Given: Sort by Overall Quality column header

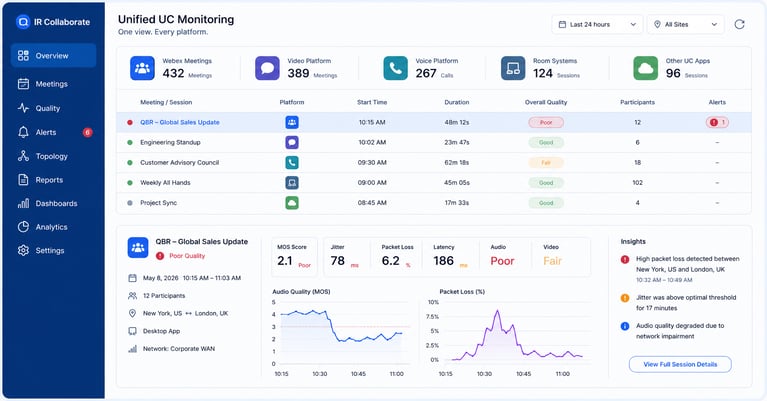Looking at the screenshot, I should (x=546, y=102).
